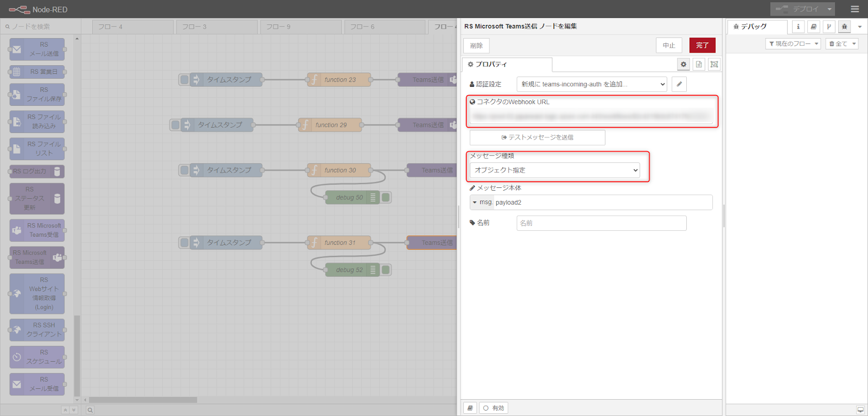This screenshot has width=868, height=416.
Task: Click the RS Microsoft Teams受信 palette node
Action: (37, 230)
